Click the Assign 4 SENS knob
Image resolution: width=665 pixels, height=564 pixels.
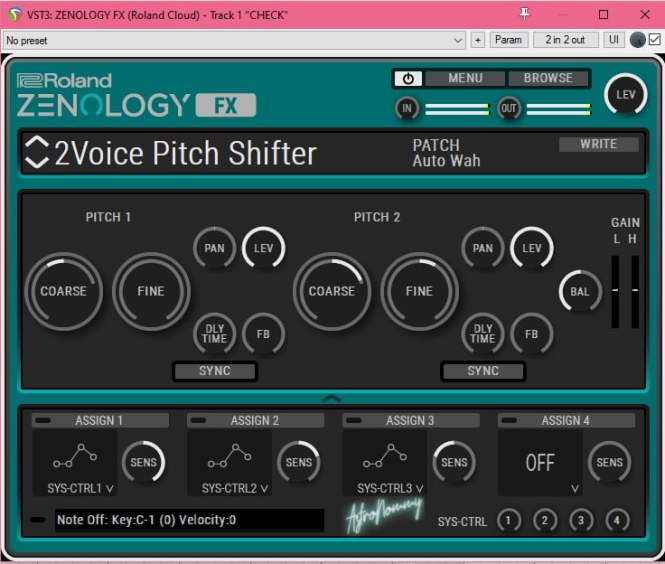click(609, 462)
